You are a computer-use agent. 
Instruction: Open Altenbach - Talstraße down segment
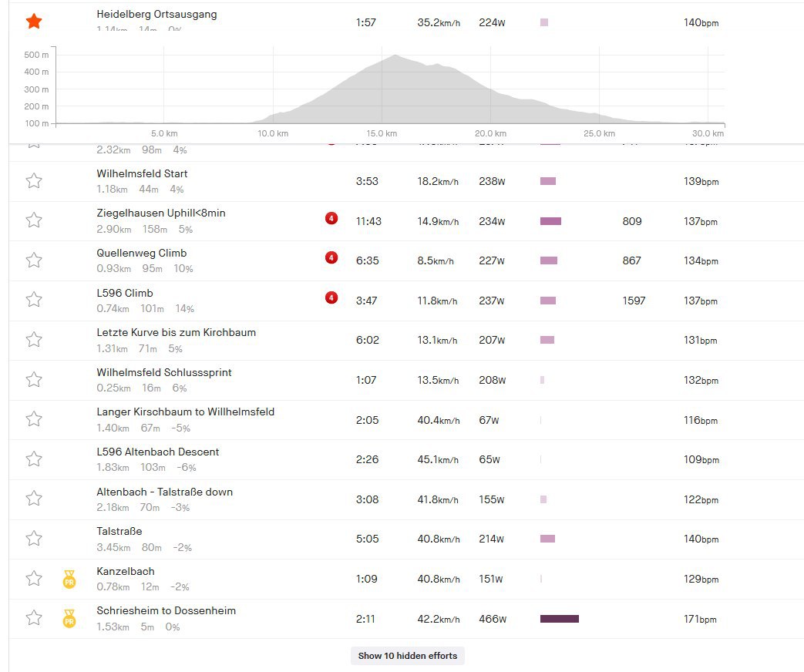165,492
